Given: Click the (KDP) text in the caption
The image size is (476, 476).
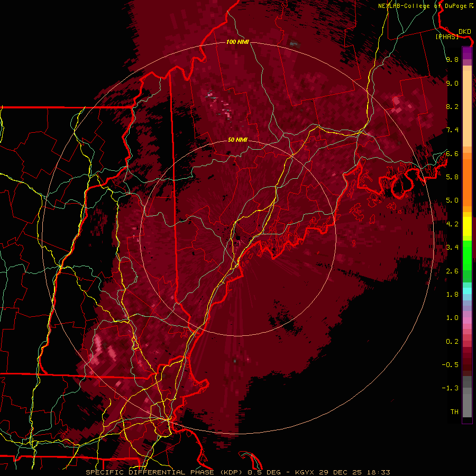Looking at the screenshot, I should 232,472.
